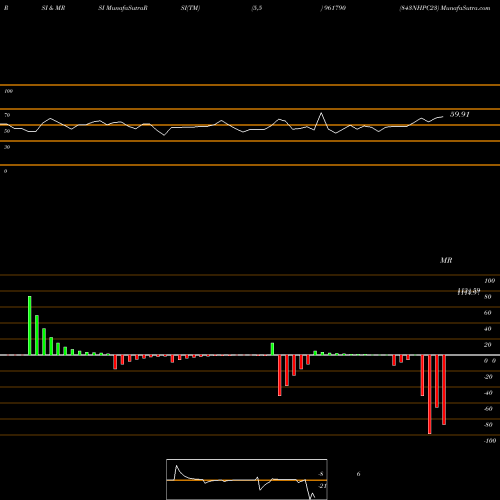Screen dimensions: 500x500
Task: Click the -8 value in the mini chart
Action: [x=321, y=474]
